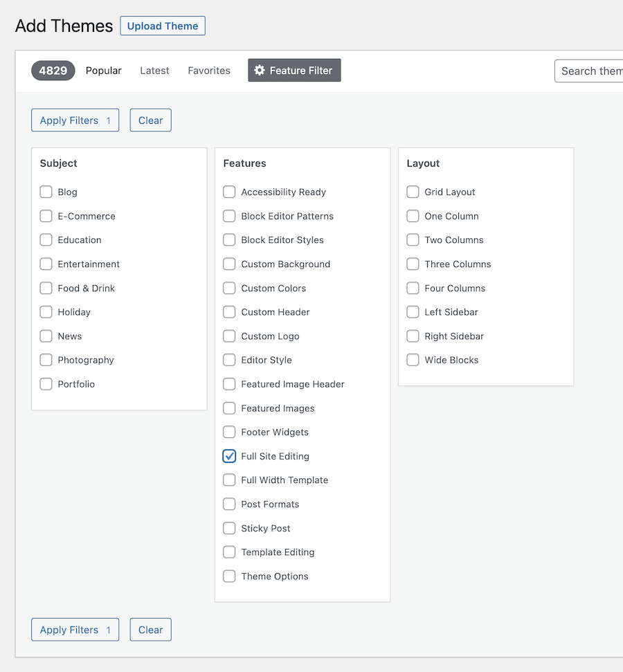Viewport: 623px width, 672px height.
Task: Select Grid Layout checkbox
Action: tap(413, 192)
